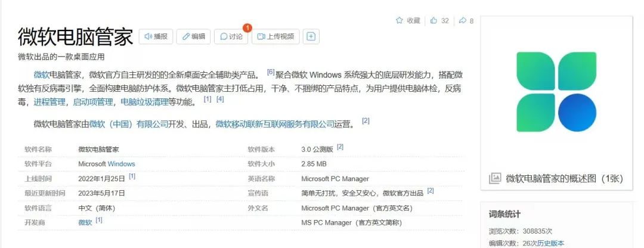Open the red notification badge on 讨论
The height and width of the screenshot is (248, 644).
247,28
